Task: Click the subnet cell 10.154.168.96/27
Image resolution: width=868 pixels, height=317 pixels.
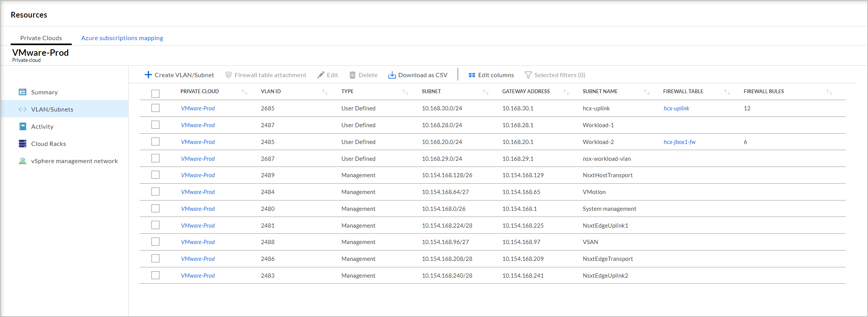Action: coord(445,242)
